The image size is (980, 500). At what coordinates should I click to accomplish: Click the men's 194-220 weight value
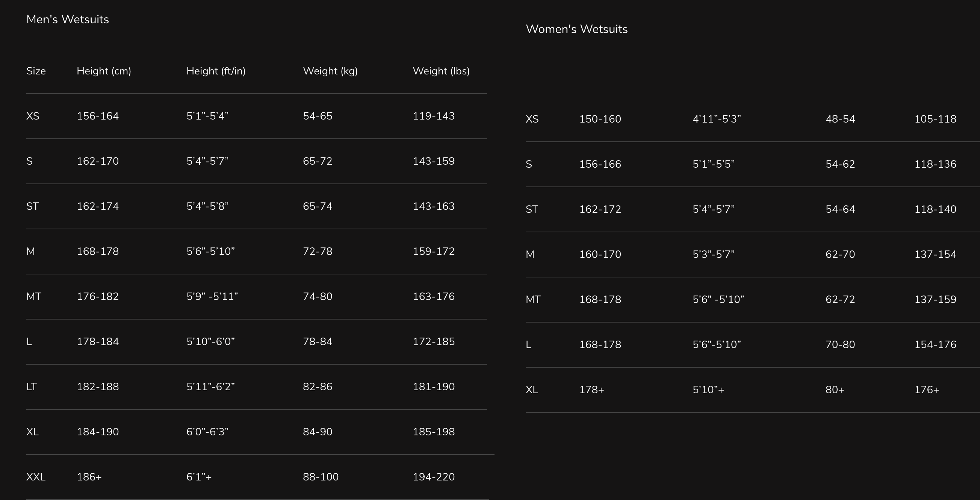coord(434,477)
